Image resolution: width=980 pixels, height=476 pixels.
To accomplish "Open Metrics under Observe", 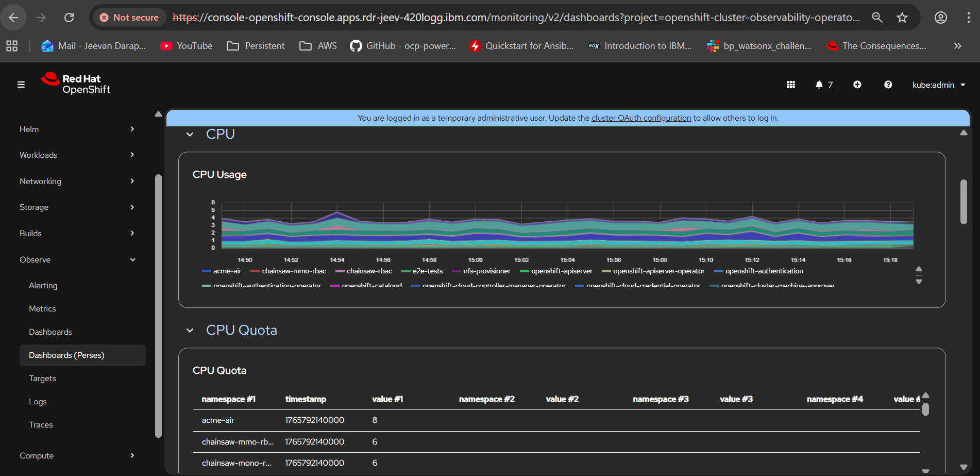I will click(x=42, y=309).
